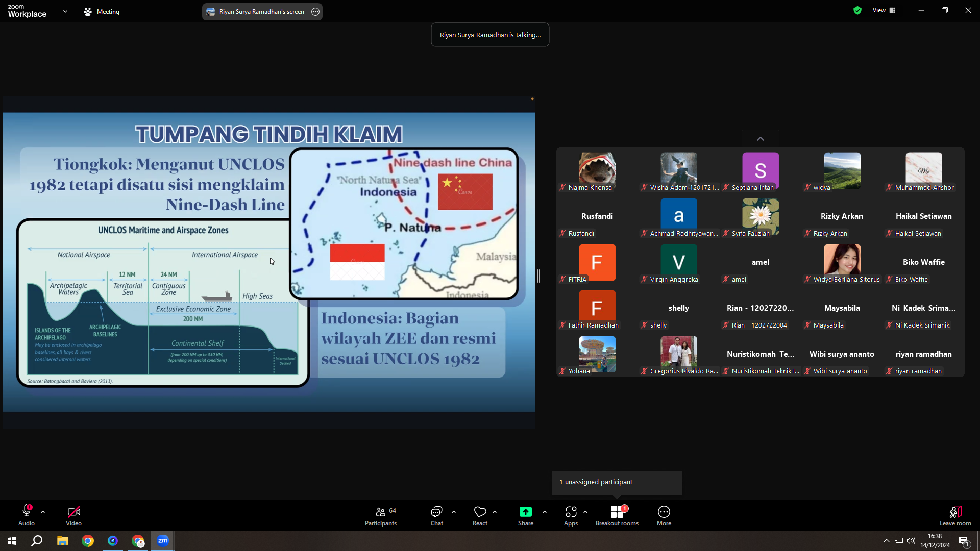The width and height of the screenshot is (980, 551).
Task: Expand the Apps options arrow
Action: pos(585,512)
